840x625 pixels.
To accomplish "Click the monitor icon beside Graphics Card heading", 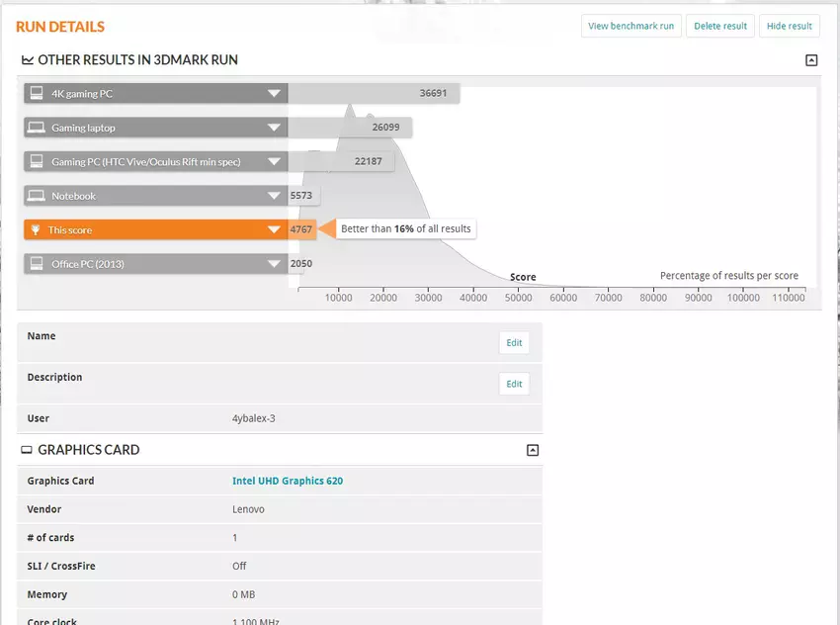I will point(28,450).
